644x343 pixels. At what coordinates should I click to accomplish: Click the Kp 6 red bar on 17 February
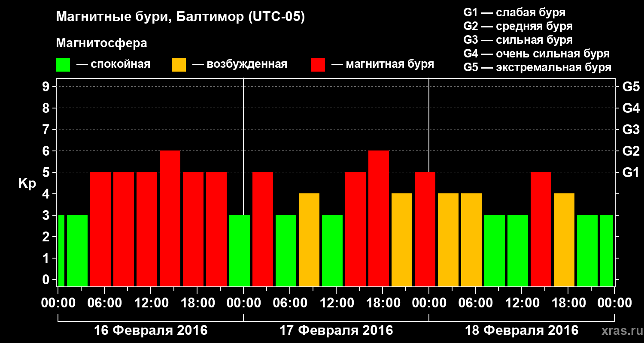point(379,218)
